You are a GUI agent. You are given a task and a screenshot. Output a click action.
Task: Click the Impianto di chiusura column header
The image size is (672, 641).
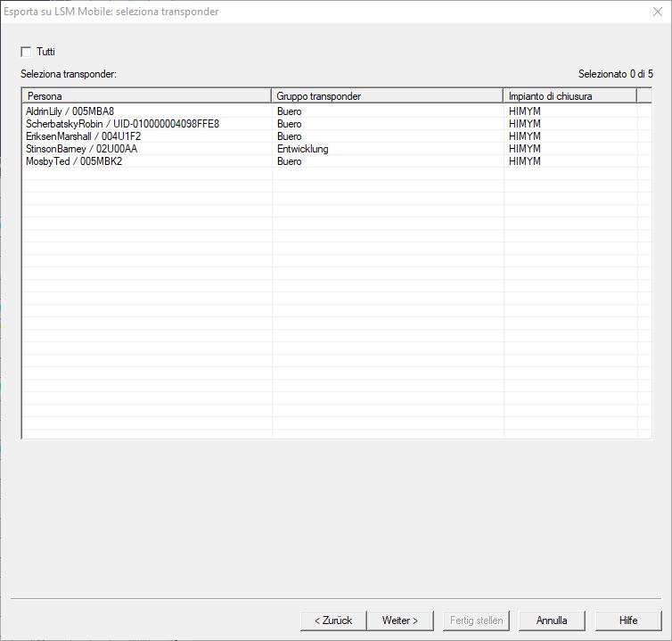(x=570, y=95)
